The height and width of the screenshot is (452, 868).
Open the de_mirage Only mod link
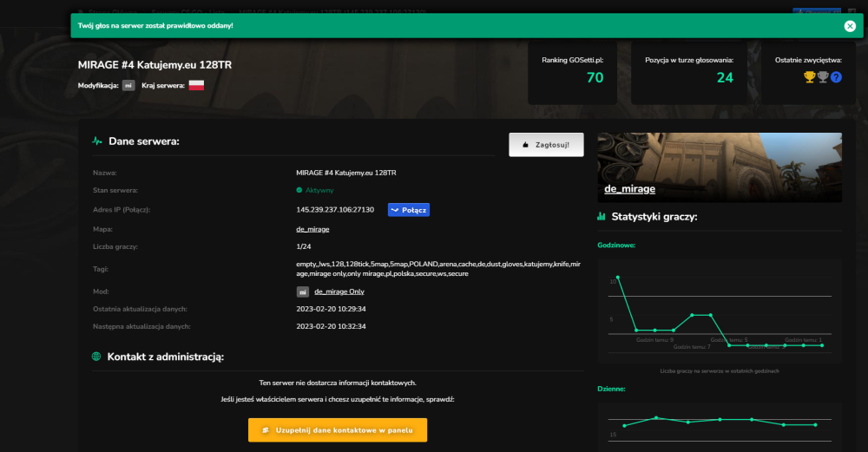(x=339, y=292)
